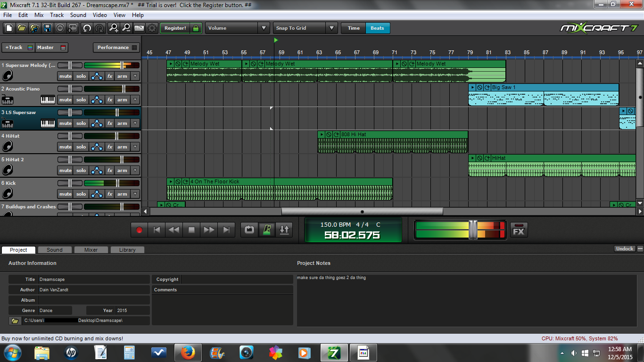This screenshot has width=644, height=362.
Task: Open fx for the Acoustic Piano track
Action: 110,99
